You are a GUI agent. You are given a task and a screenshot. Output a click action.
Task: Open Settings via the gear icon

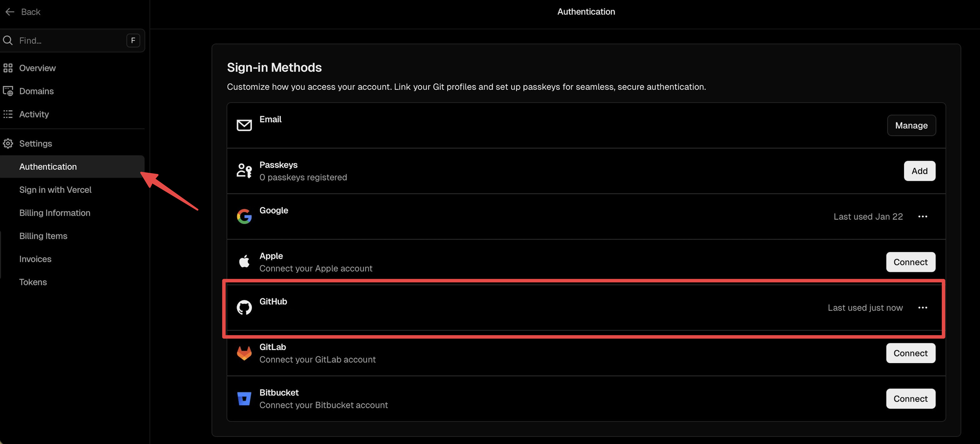click(x=8, y=143)
